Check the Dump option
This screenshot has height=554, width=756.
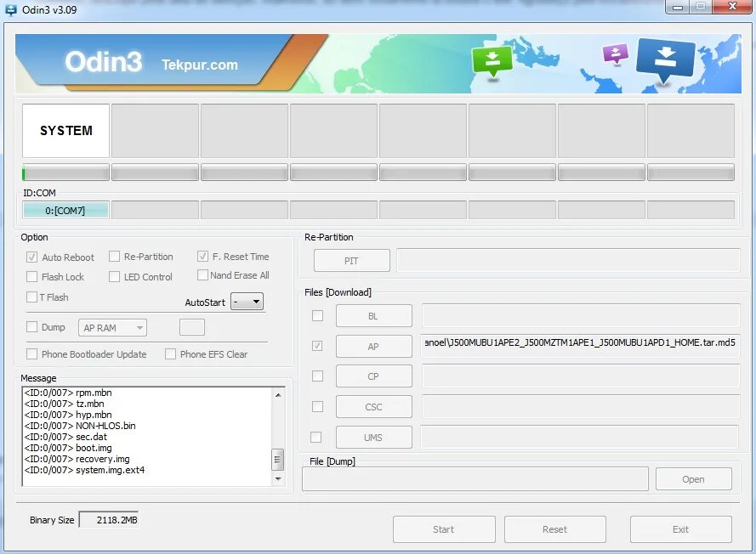(31, 326)
